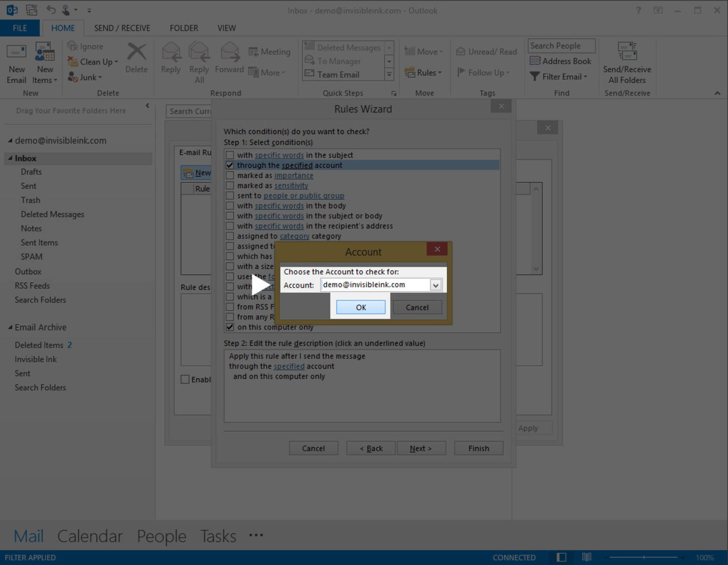Screen dimensions: 728x565
Task: Click the Undo icon in the quick access toolbar
Action: point(51,9)
